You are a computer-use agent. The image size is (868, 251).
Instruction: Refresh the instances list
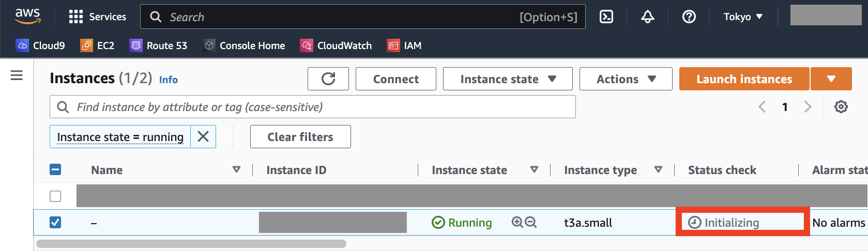tap(328, 79)
